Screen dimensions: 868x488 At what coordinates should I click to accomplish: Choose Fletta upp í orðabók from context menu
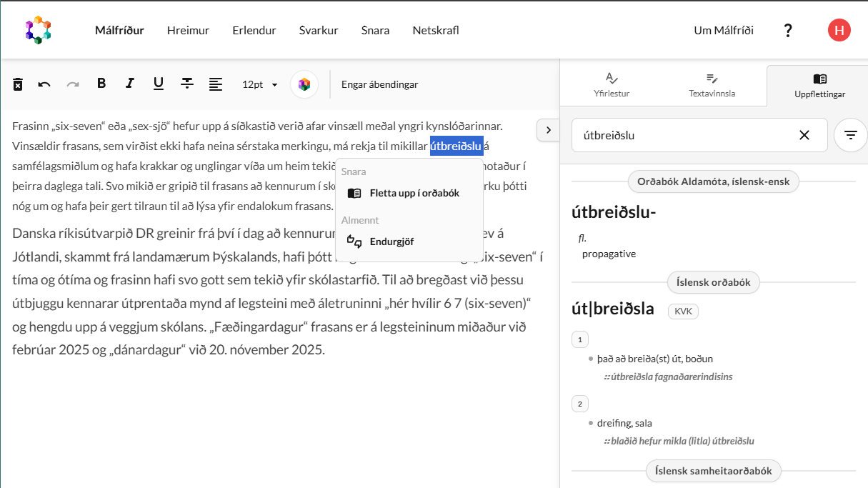[x=409, y=193]
